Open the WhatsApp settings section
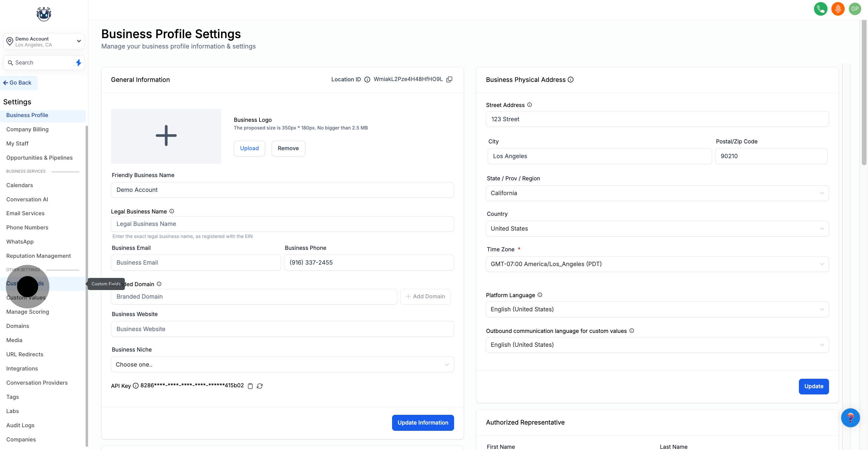The height and width of the screenshot is (450, 868). [x=20, y=242]
